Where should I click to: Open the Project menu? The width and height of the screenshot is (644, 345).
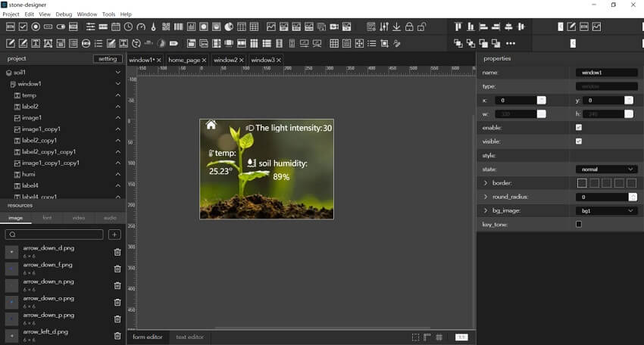[11, 14]
